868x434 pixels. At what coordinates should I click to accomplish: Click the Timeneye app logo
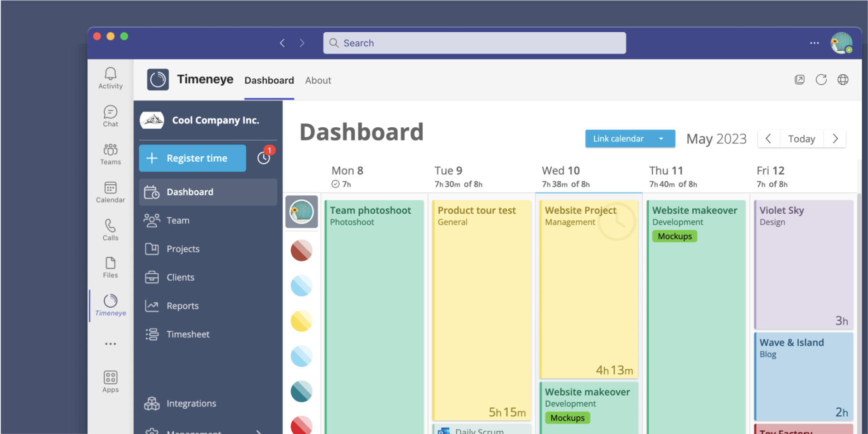[x=158, y=80]
